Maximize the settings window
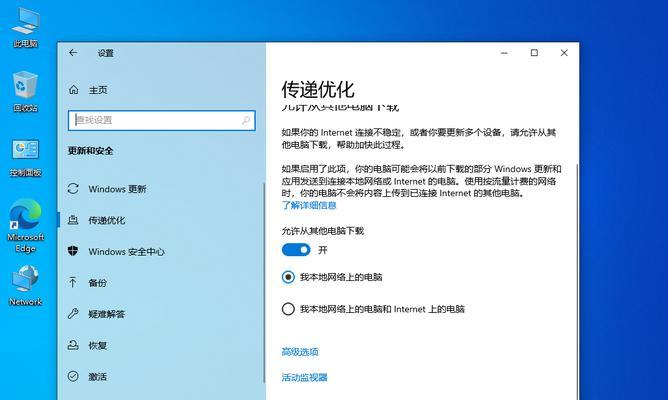Screen dimensions: 668x400 (534, 53)
